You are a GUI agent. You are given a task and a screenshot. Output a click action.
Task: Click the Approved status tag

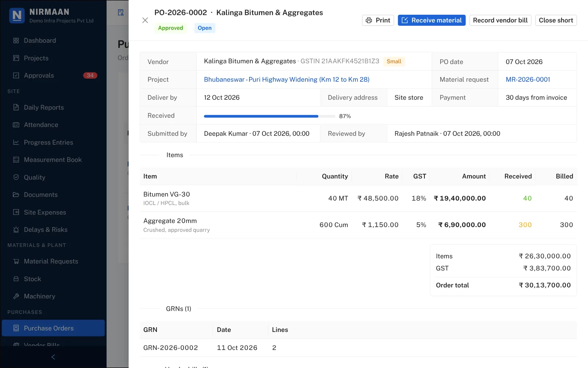tap(171, 28)
